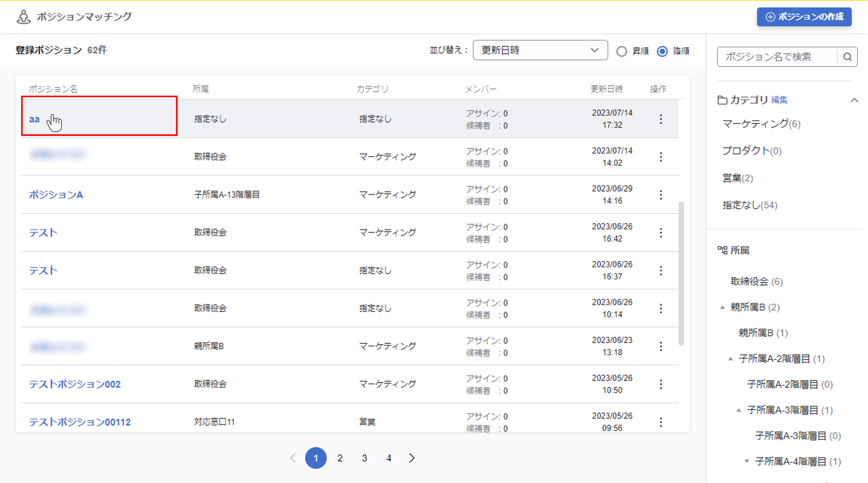Open three-dot menu for ポジションA row
The width and height of the screenshot is (868, 483).
(661, 195)
